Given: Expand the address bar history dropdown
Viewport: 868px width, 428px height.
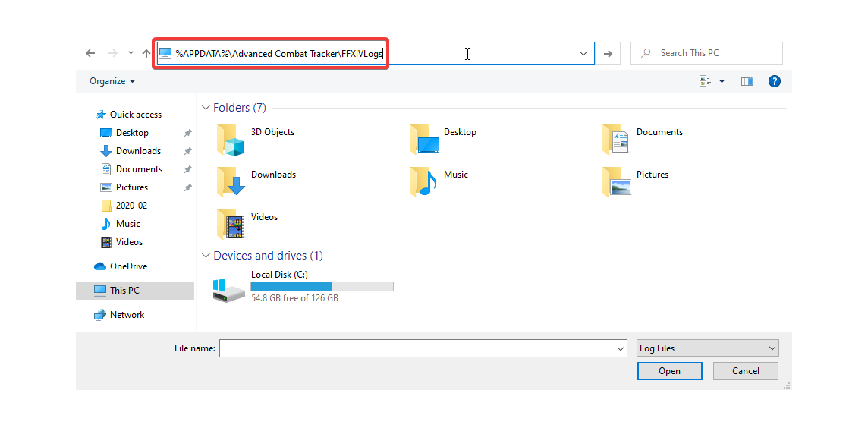Looking at the screenshot, I should (x=583, y=54).
